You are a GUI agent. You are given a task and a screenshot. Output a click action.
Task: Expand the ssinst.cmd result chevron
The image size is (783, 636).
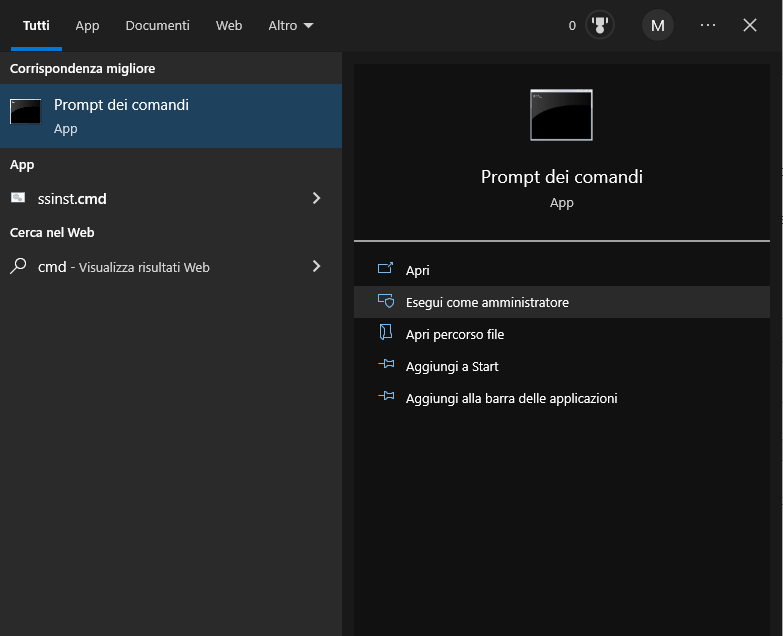(x=316, y=198)
